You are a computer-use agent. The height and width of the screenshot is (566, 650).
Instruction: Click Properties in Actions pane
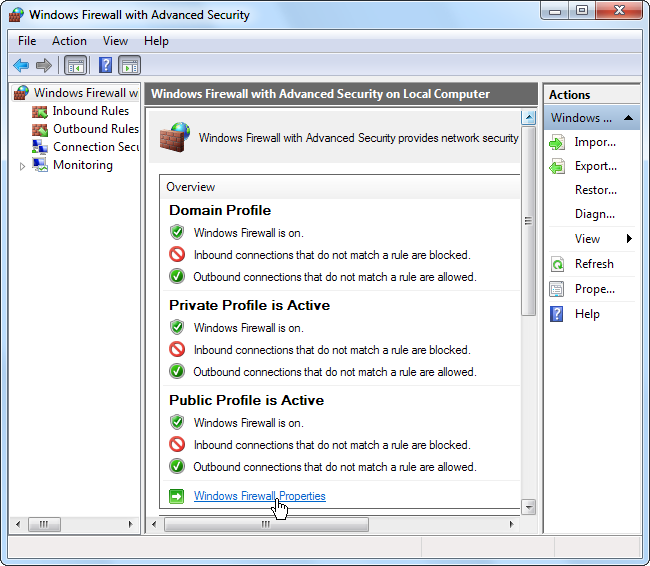coord(594,289)
